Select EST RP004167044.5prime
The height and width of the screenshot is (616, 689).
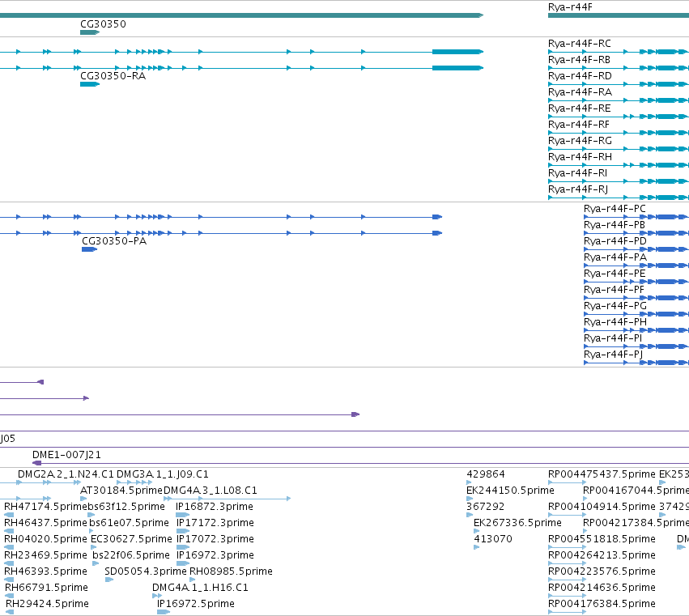click(636, 491)
